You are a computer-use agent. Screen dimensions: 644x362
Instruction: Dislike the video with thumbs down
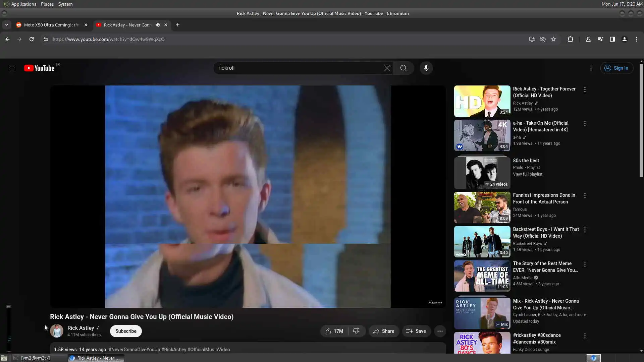point(356,331)
